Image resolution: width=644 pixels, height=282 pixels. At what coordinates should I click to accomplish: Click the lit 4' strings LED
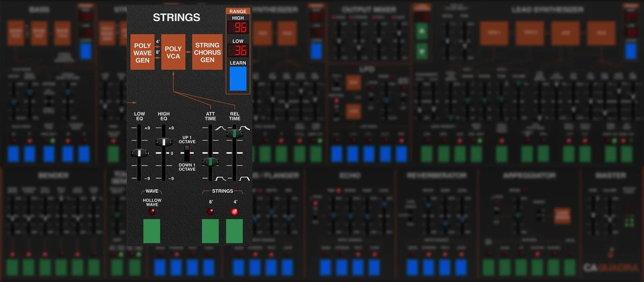(234, 212)
